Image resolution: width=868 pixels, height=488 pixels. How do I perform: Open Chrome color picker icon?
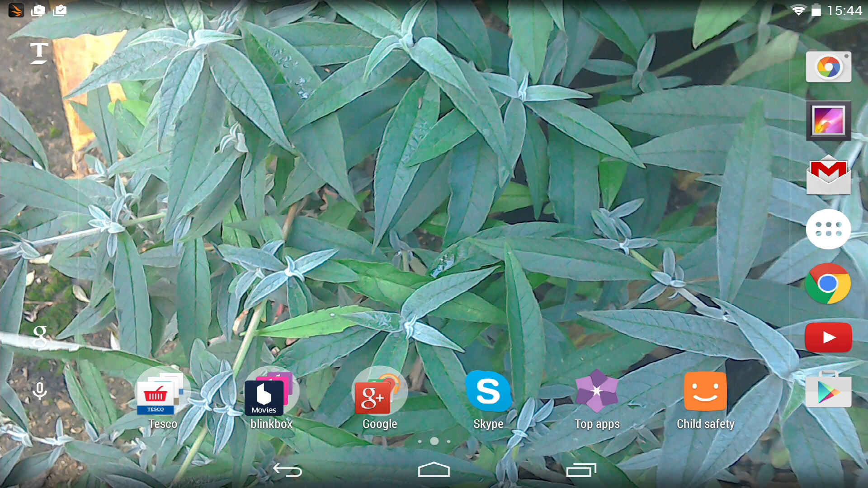[x=828, y=67]
